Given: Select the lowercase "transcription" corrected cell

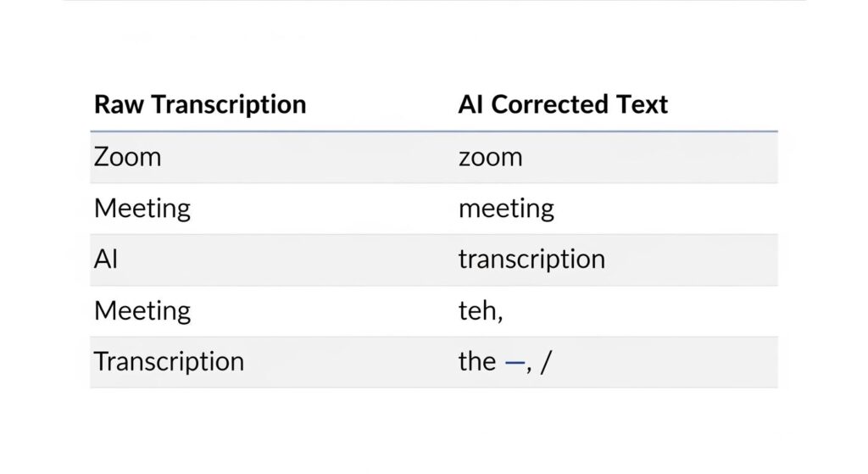Looking at the screenshot, I should point(531,259).
